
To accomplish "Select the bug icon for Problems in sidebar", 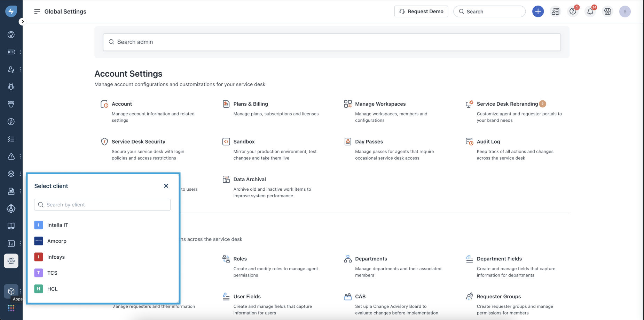I will (x=11, y=87).
